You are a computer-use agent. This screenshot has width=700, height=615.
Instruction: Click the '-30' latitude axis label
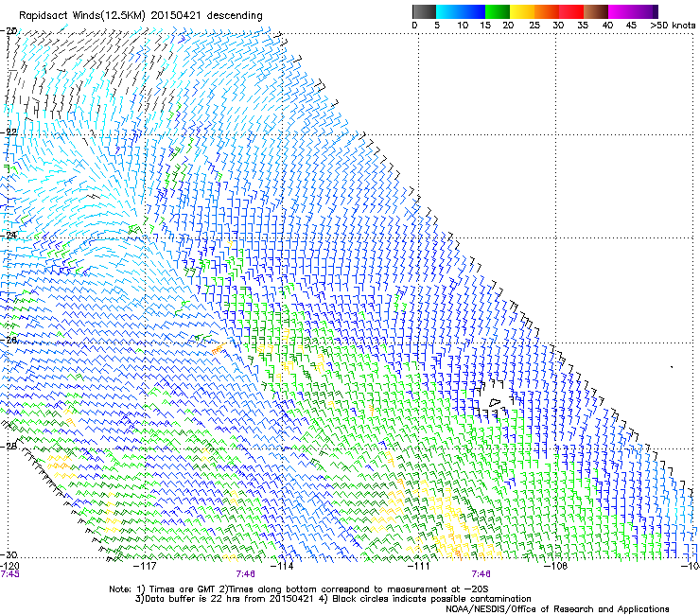coord(9,554)
